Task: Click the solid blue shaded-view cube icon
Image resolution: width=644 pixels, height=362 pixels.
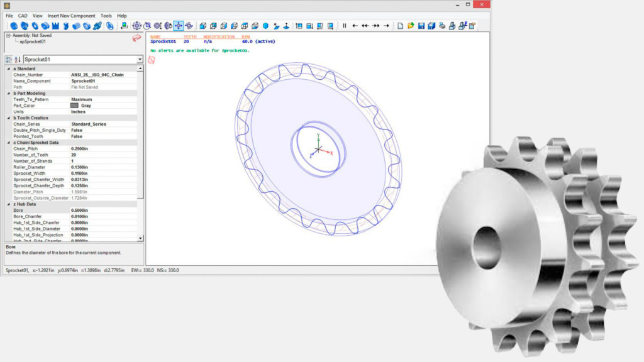Action: 265,26
